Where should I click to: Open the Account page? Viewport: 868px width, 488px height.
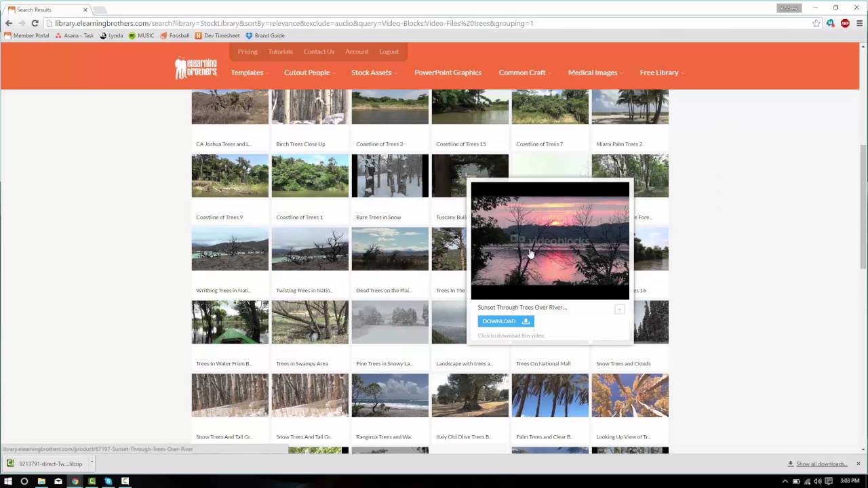[357, 52]
